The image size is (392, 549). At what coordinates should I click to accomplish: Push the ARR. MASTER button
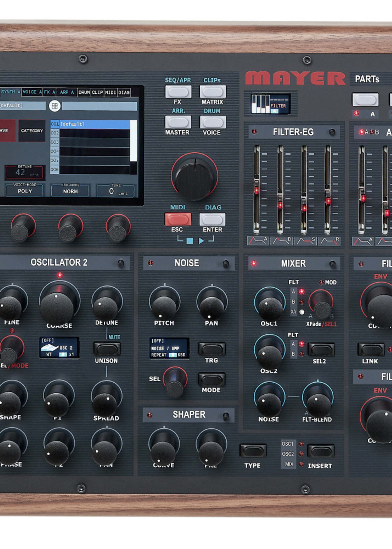178,122
